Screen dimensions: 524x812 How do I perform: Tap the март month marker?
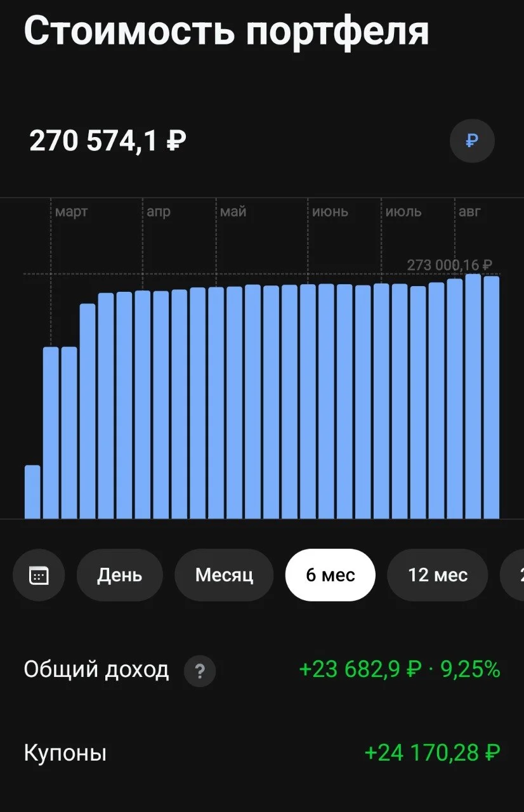pos(71,212)
